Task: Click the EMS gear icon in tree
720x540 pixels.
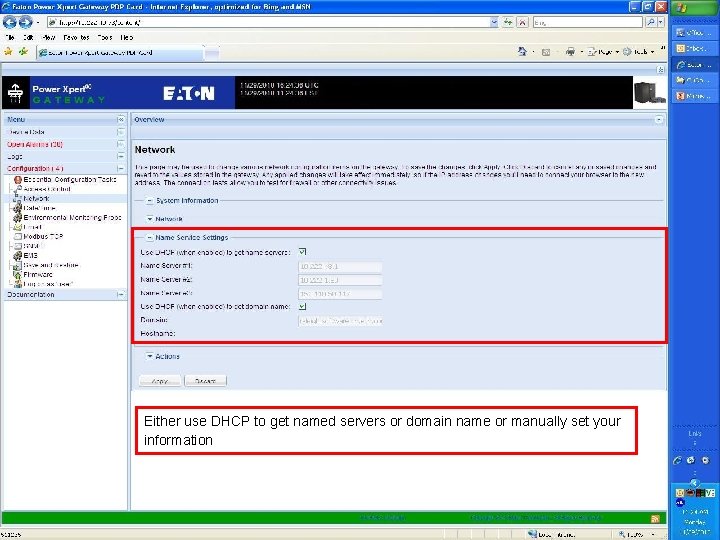Action: tap(17, 256)
